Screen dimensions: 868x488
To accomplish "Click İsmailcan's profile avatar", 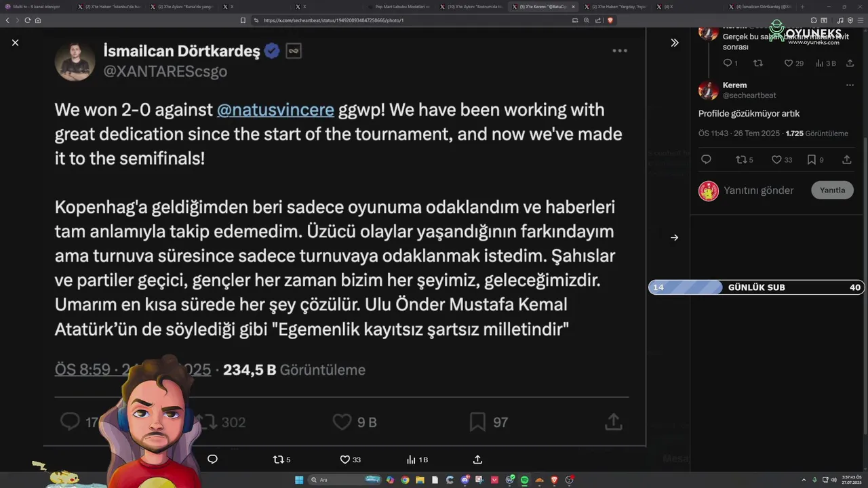I will point(75,61).
